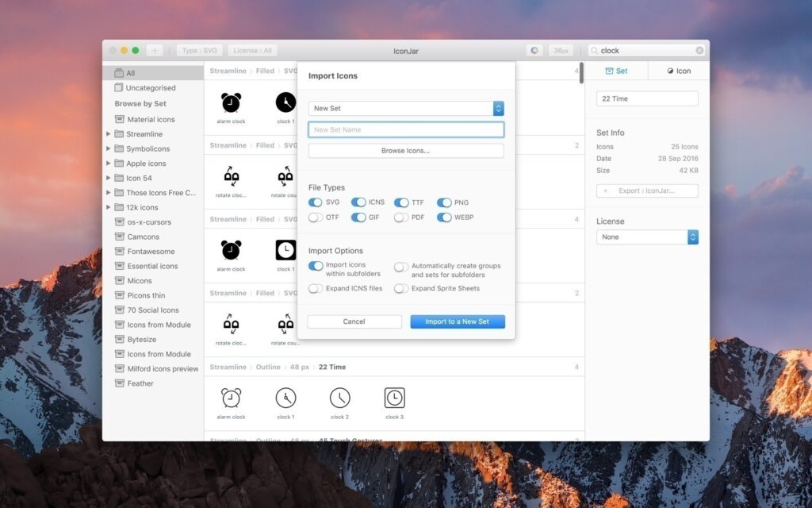Toggle TTF file type switch

pos(401,202)
